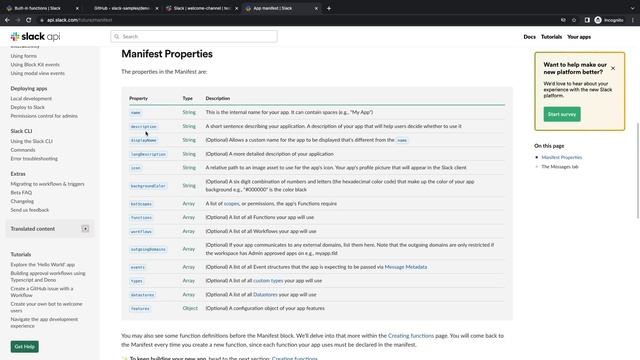This screenshot has height=360, width=640.
Task: Open Explore the 'Hello World' app tutorial
Action: pyautogui.click(x=42, y=264)
